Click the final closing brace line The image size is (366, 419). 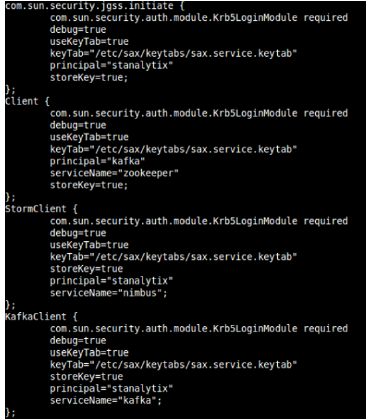[x=10, y=412]
